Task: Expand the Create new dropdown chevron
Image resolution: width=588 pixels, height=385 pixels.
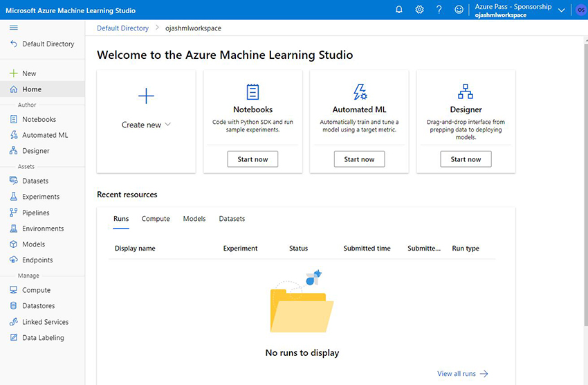Action: point(168,125)
